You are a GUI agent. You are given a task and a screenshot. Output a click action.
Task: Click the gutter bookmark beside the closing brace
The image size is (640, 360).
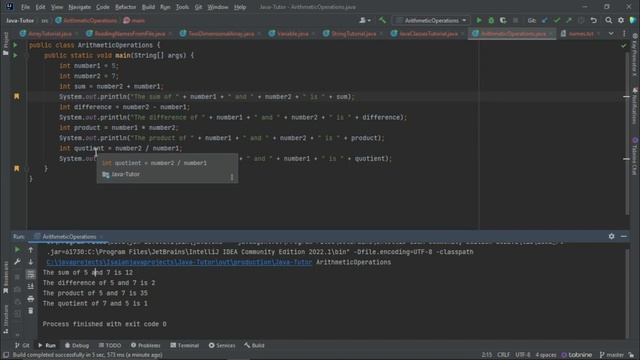16,168
